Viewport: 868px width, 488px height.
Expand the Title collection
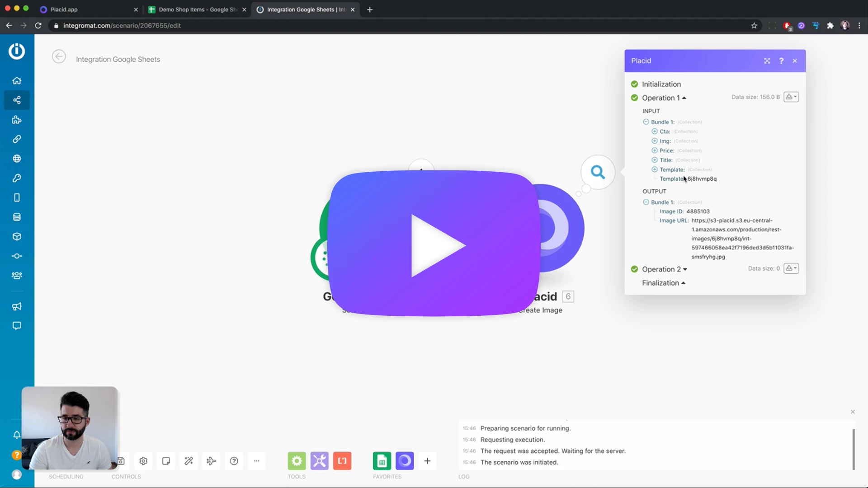click(655, 160)
